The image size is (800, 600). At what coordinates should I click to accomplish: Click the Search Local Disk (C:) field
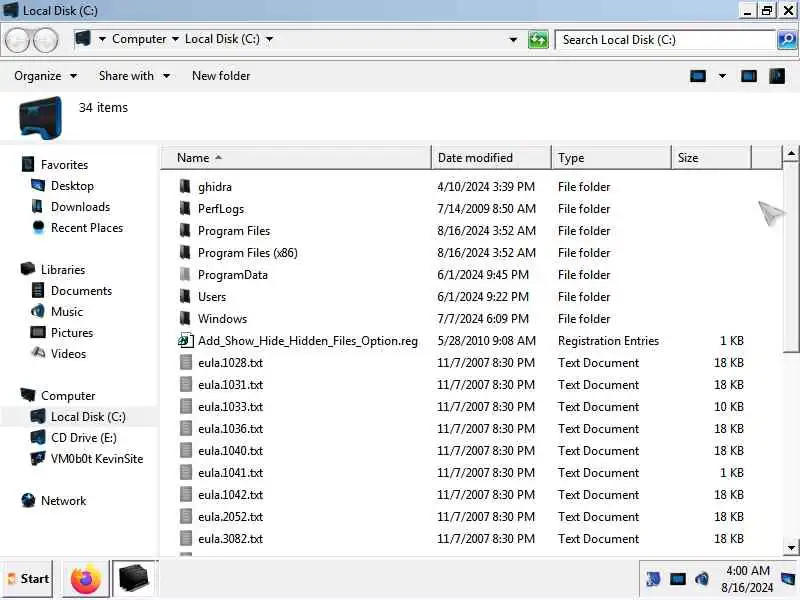point(666,40)
